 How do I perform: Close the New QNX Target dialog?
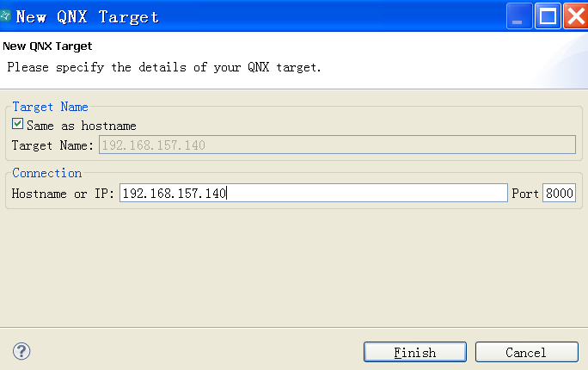pos(576,15)
